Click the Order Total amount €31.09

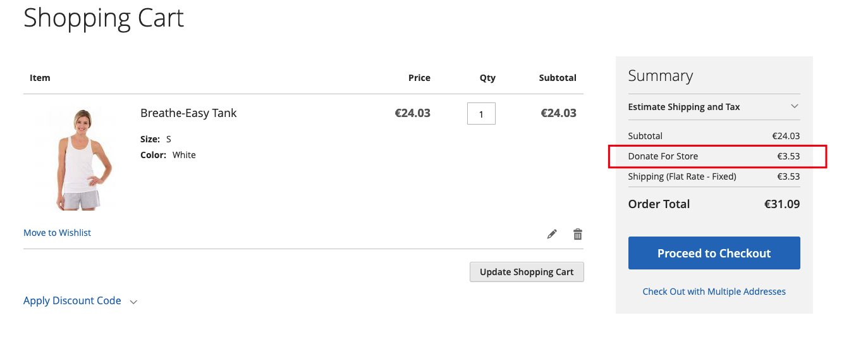click(782, 204)
